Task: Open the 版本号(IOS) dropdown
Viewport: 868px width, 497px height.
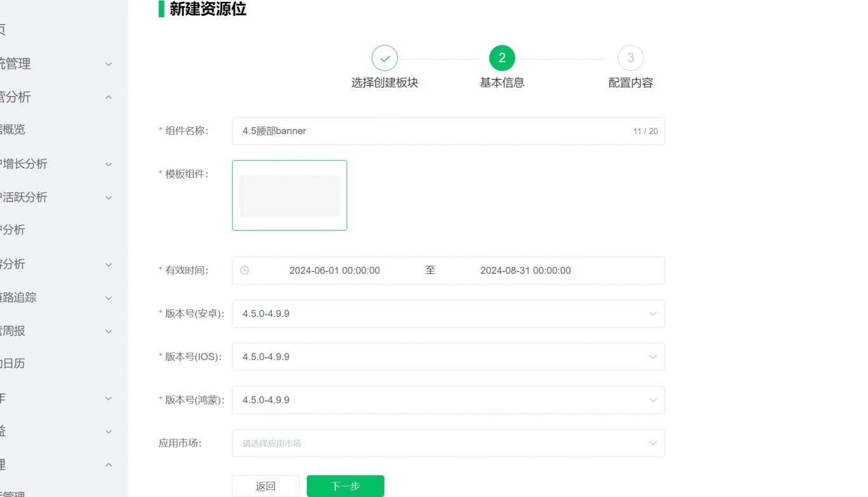Action: tap(448, 357)
